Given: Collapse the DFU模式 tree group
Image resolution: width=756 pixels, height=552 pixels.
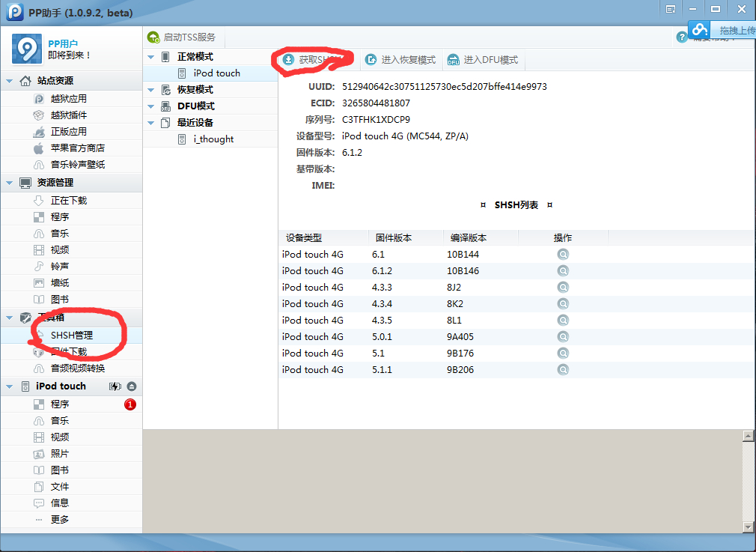Looking at the screenshot, I should click(x=151, y=106).
